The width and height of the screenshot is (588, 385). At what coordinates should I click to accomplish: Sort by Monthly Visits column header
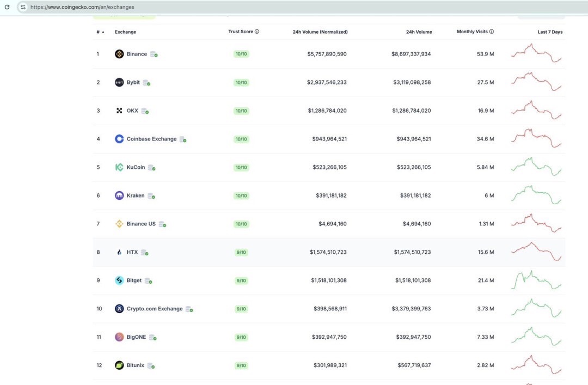(x=472, y=32)
